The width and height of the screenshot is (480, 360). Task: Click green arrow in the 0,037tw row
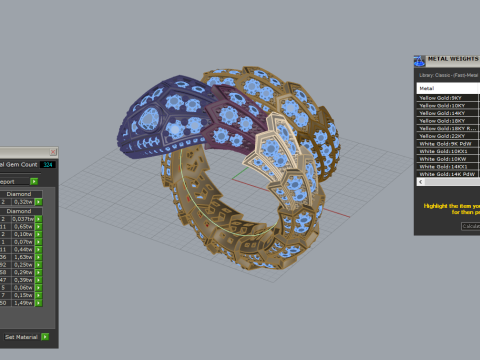39,219
